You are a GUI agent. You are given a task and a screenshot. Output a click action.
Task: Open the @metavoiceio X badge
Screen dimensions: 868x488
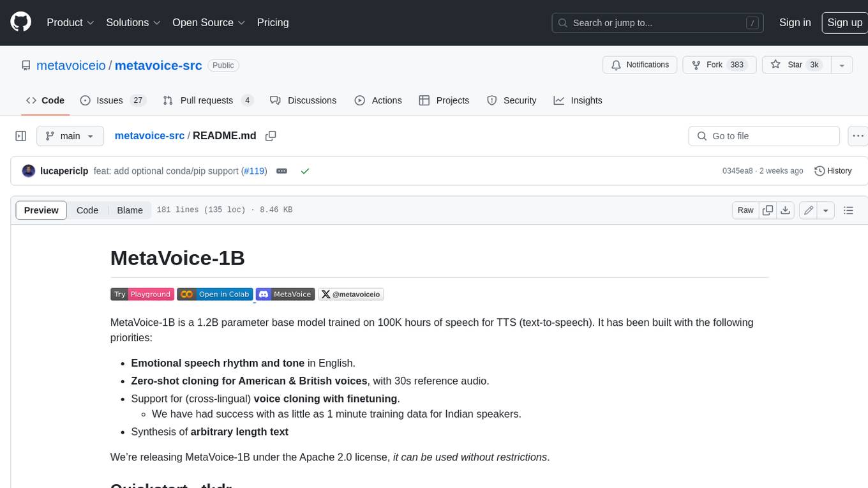(351, 294)
